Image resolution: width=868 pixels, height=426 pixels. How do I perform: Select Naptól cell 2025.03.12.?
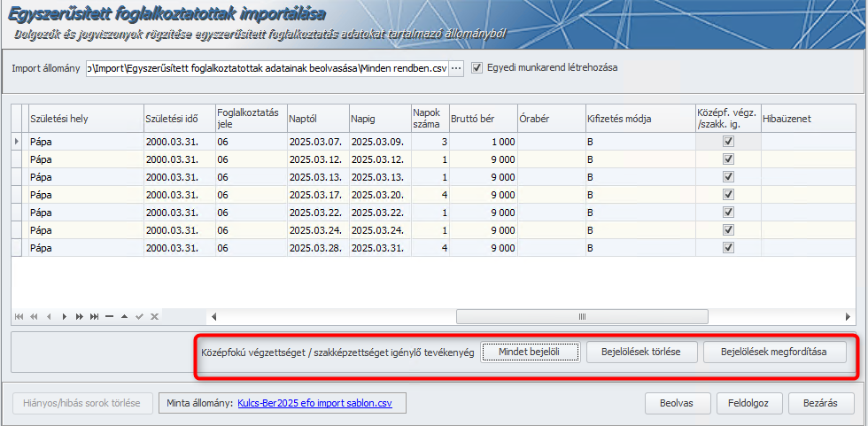318,159
